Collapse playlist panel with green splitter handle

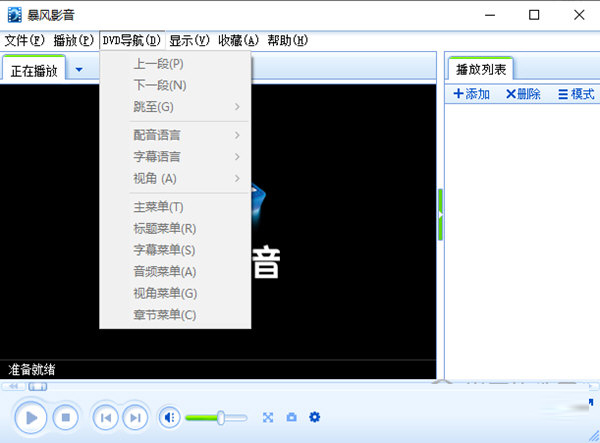tap(440, 211)
